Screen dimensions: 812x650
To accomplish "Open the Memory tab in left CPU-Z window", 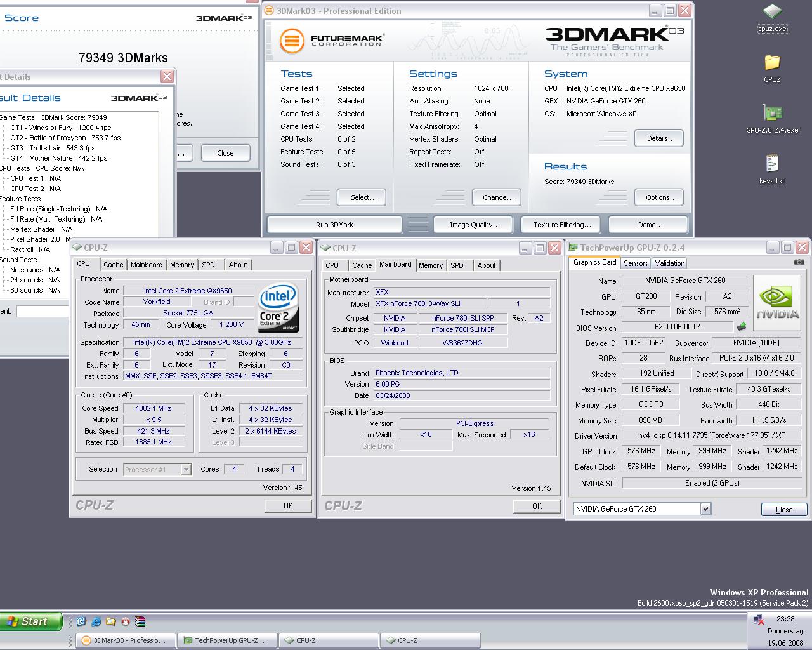I will click(x=182, y=265).
